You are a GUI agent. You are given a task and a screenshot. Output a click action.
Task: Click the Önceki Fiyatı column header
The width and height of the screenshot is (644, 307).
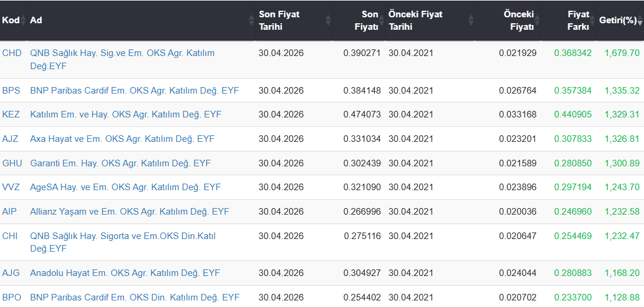[519, 20]
